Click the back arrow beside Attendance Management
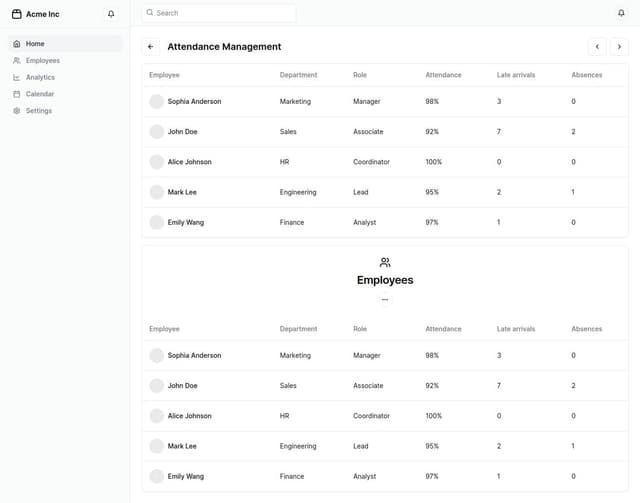 pos(150,47)
